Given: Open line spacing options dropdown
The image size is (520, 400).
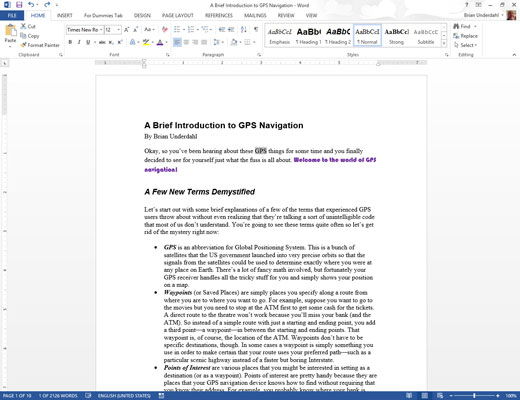Looking at the screenshot, I should point(218,42).
